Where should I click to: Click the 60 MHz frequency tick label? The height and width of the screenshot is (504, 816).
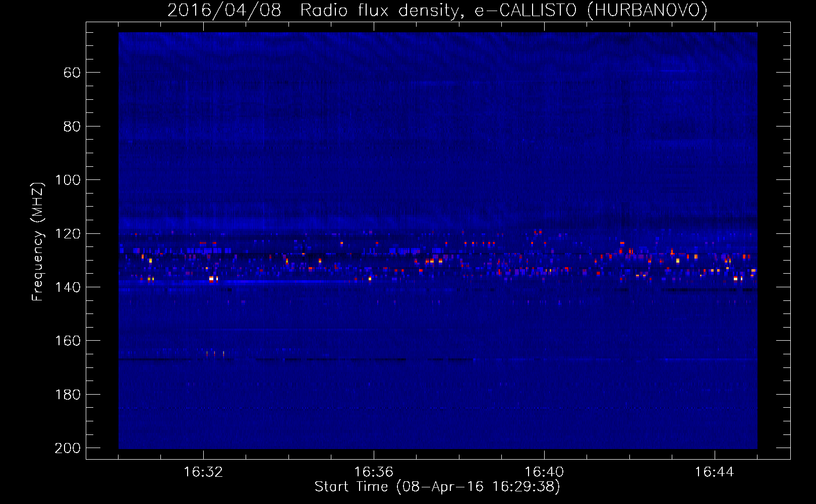(x=72, y=73)
